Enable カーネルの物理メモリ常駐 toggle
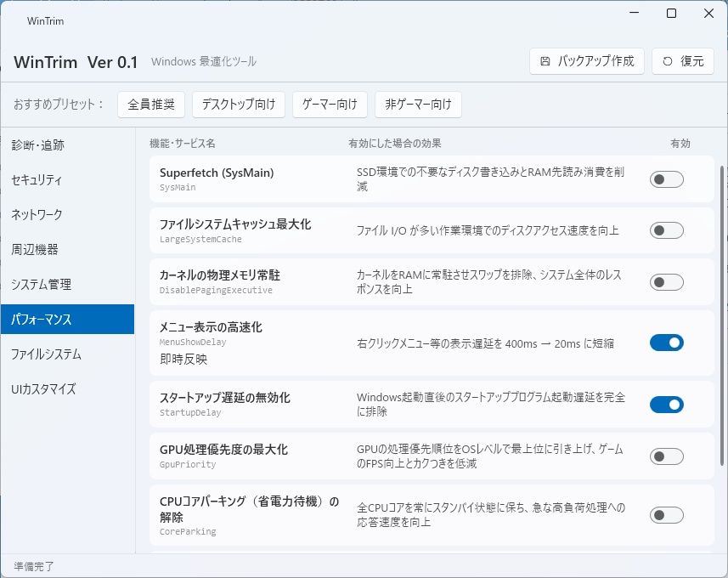The height and width of the screenshot is (578, 728). pos(666,282)
